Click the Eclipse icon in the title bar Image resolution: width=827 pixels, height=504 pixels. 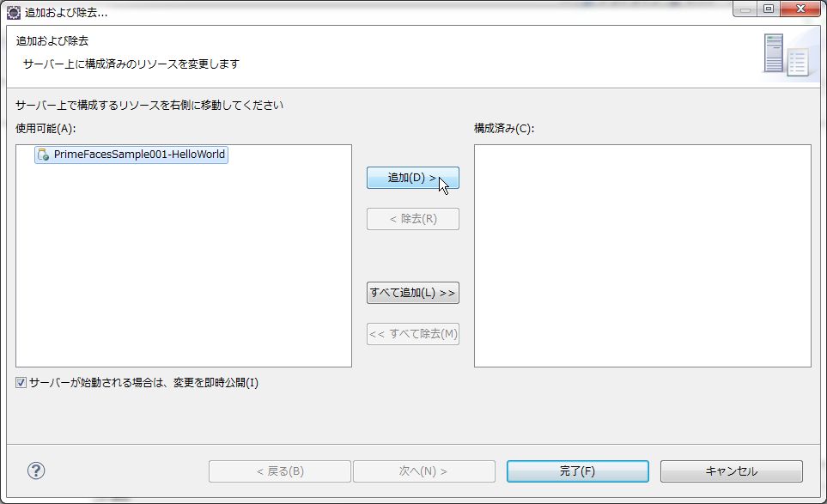(x=13, y=12)
